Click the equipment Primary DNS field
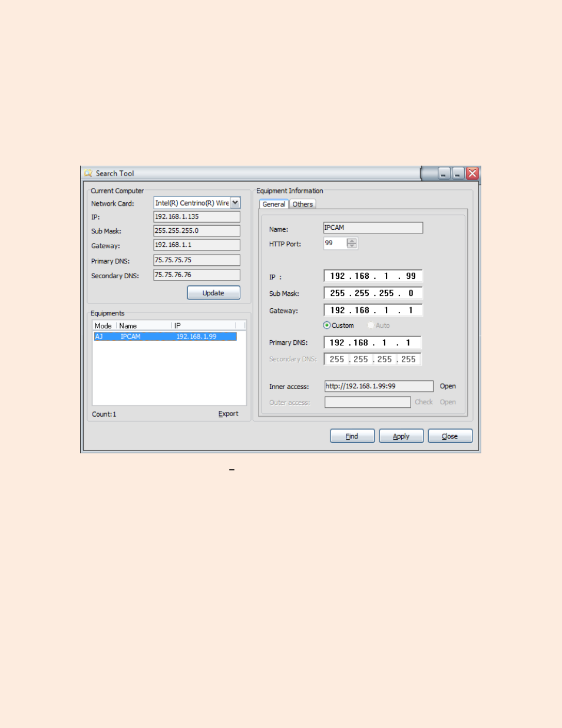The width and height of the screenshot is (562, 728). [x=373, y=342]
